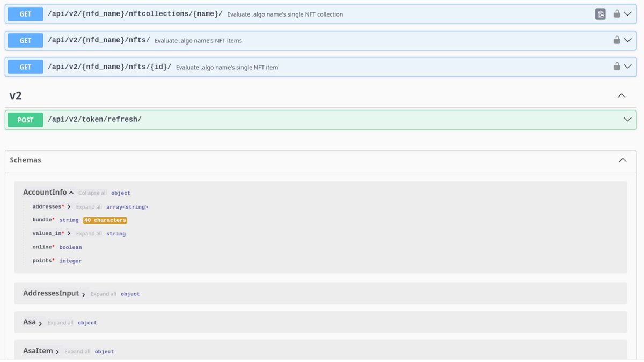Click Expand all next to addresses
644x362 pixels.
click(89, 207)
